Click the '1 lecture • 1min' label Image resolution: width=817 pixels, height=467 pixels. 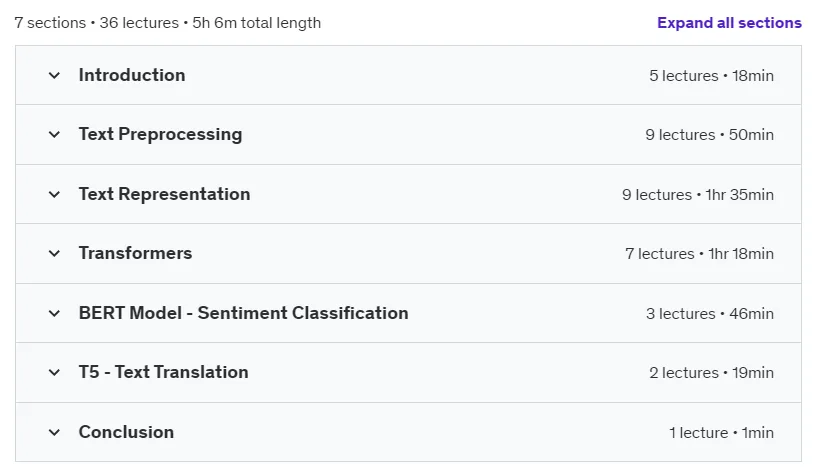[x=721, y=433]
